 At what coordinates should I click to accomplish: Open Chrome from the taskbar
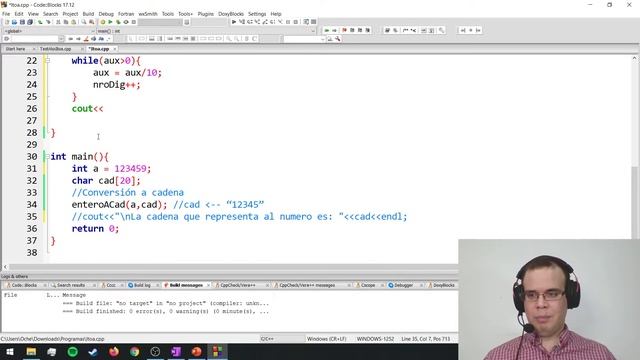[x=134, y=352]
